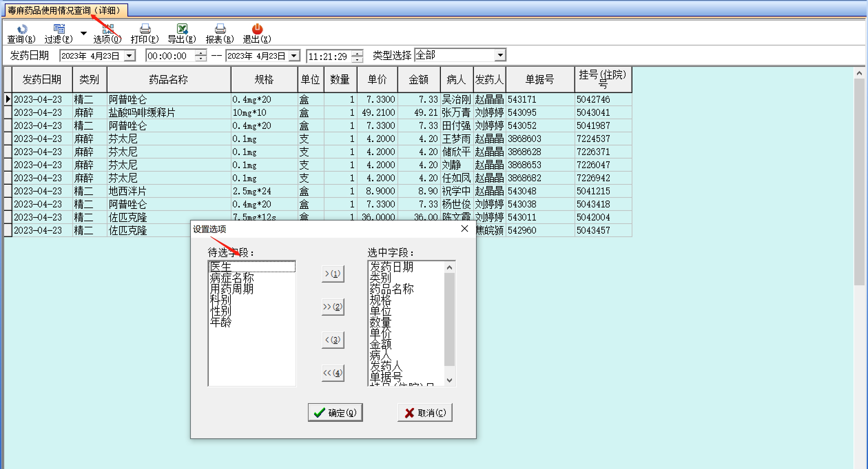
Task: Close the 设置选项 dialog with X
Action: 464,229
